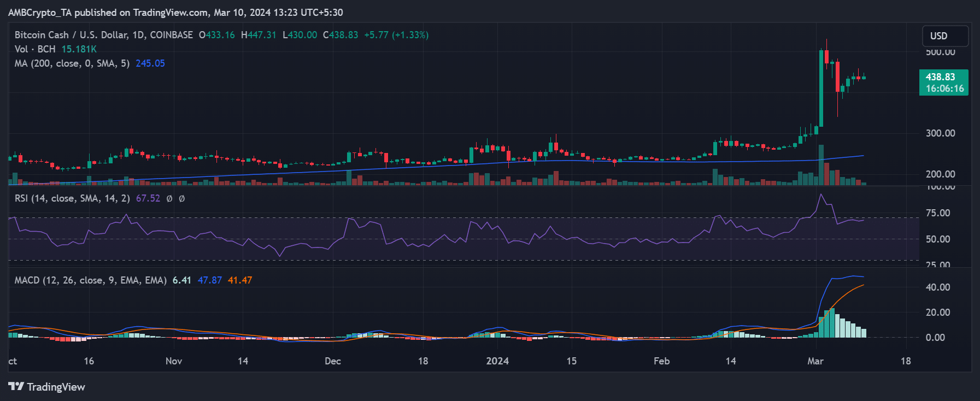Click the RSI 50.00 axis label
980x401 pixels.
coord(938,239)
